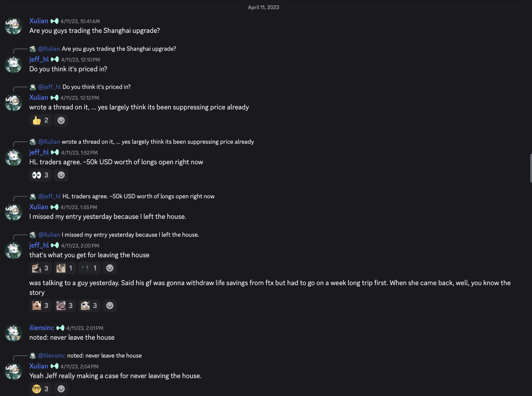Open iliensinc's profile via the username
This screenshot has height=396, width=532.
coord(42,328)
